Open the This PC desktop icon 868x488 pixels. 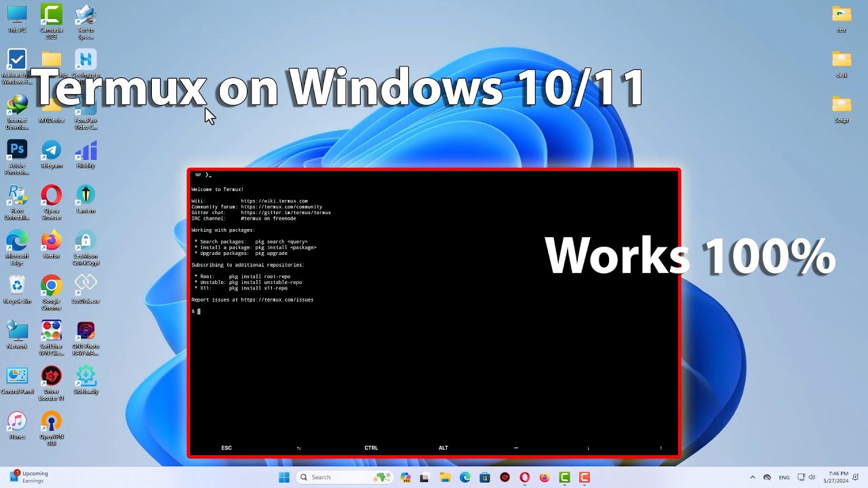[x=16, y=19]
